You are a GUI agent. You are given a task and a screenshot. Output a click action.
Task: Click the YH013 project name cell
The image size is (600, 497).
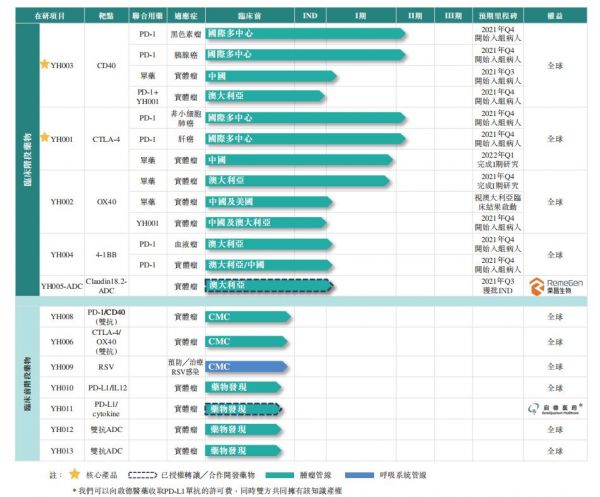pos(62,450)
